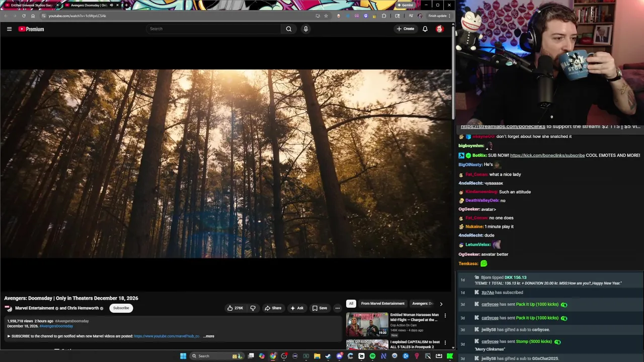
Task: Open Task View on the taskbar
Action: pos(251,356)
